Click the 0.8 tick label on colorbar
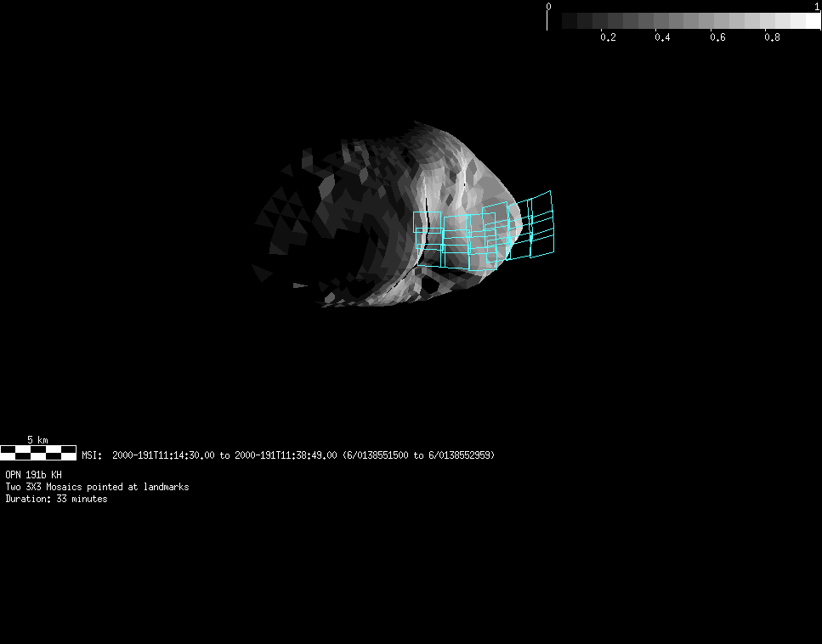 pyautogui.click(x=772, y=37)
